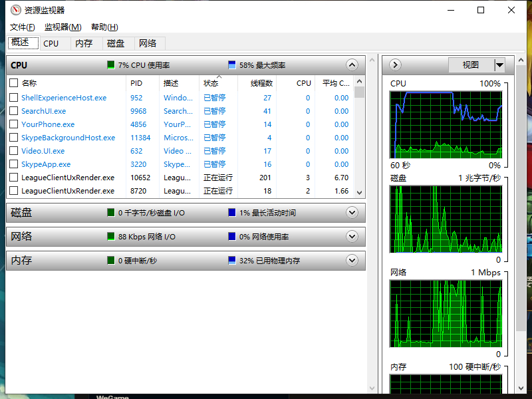Click the 磁盘 activity graph
532x399 pixels.
446,219
